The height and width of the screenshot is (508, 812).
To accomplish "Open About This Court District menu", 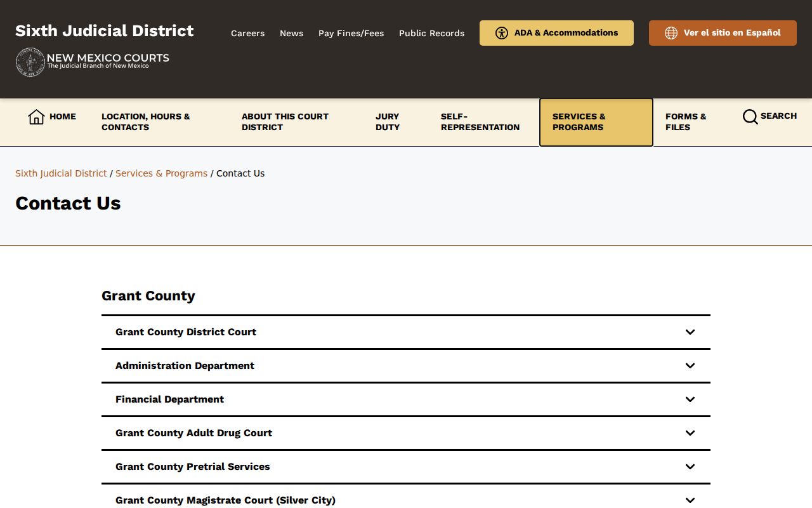I will pos(285,122).
